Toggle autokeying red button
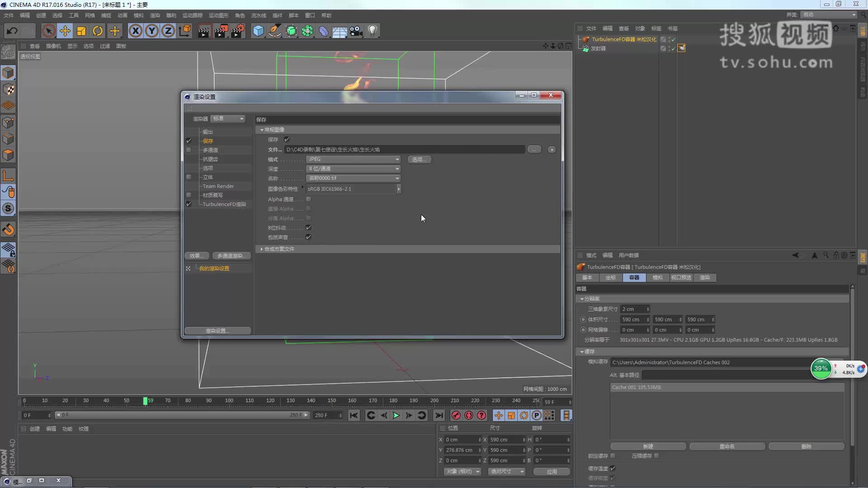Image resolution: width=868 pixels, height=488 pixels. 469,415
